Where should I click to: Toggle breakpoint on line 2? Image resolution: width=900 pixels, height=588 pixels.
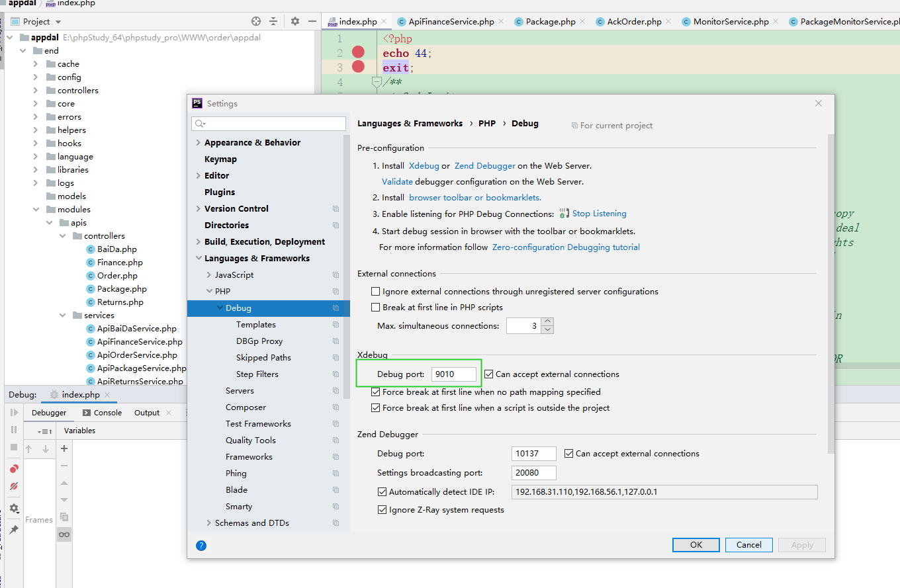click(358, 52)
